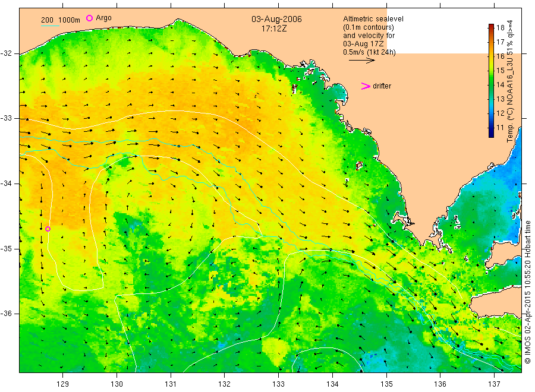Screen dimensions: 535x392
Task: Click the color bar value 18
Action: click(500, 27)
